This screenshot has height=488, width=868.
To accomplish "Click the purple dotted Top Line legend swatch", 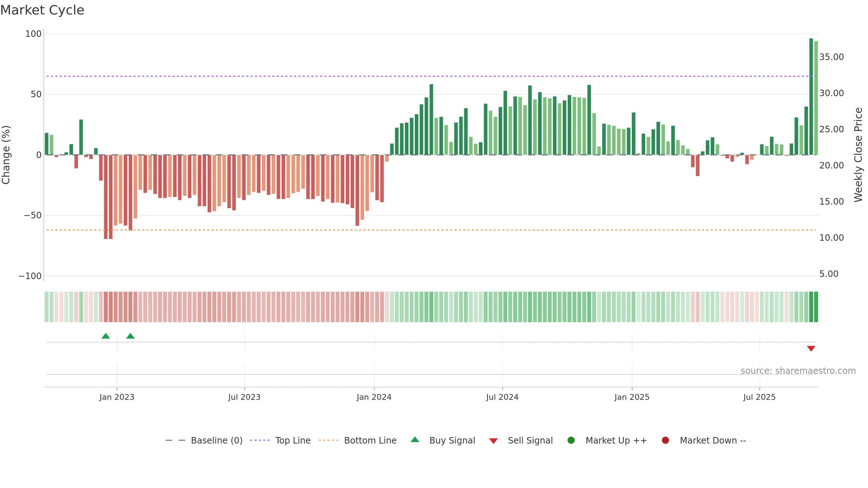I will pos(260,440).
